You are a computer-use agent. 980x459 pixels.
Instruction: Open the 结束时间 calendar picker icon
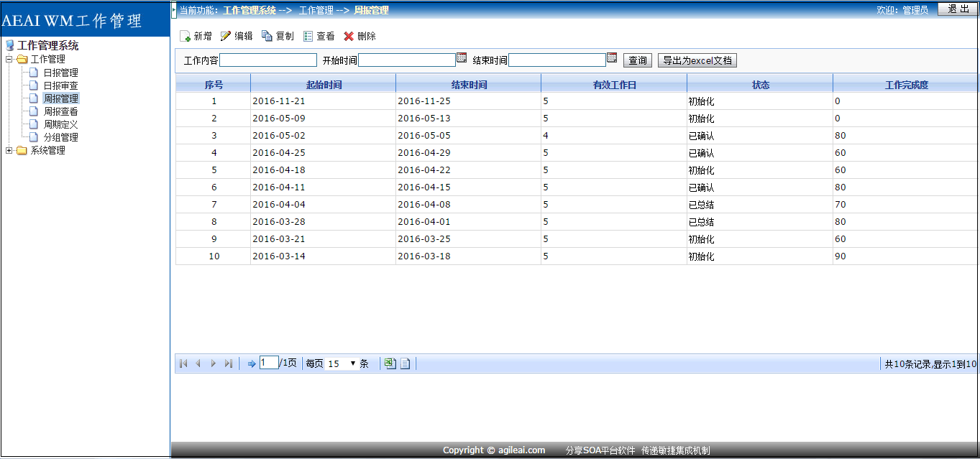[x=612, y=58]
